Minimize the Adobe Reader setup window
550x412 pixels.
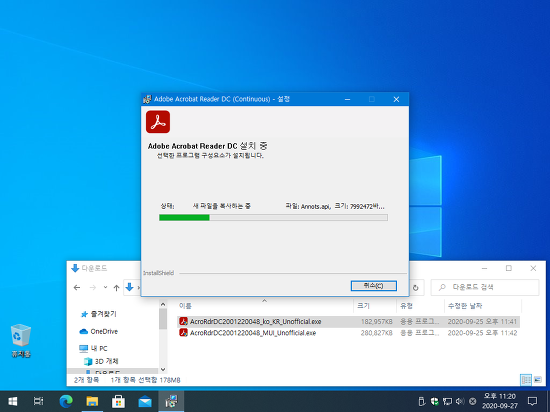(x=347, y=99)
